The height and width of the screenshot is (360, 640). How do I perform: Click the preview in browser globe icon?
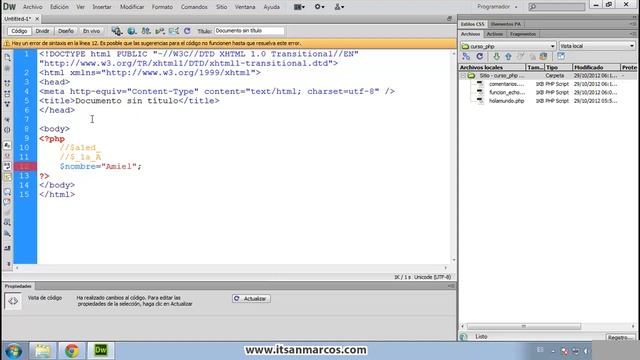point(131,31)
